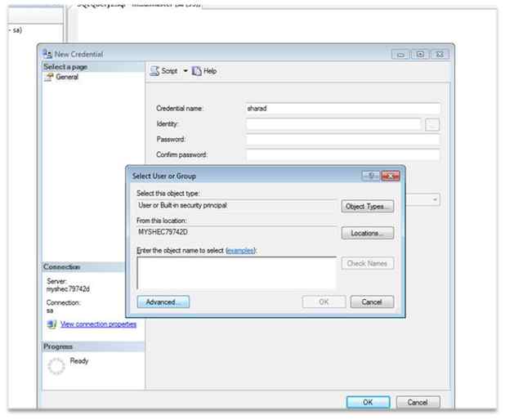505x420 pixels.
Task: Click Cancel in New Credential window
Action: 418,402
